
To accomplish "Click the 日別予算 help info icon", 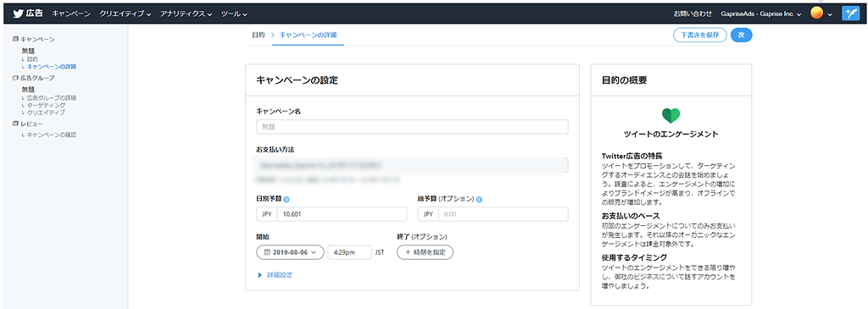I will click(x=287, y=199).
